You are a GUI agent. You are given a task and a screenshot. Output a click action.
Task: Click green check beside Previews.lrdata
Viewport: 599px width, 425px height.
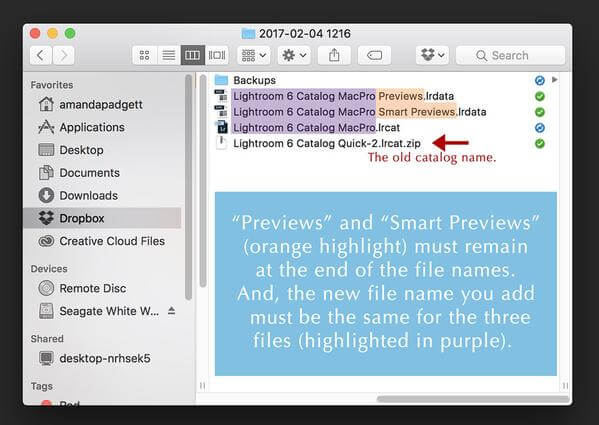[540, 96]
